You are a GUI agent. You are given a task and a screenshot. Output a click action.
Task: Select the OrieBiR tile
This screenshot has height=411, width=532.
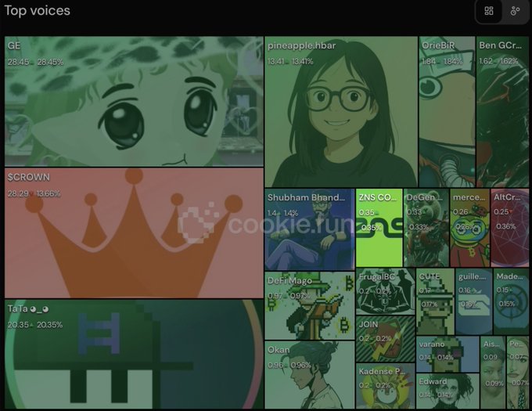click(447, 112)
